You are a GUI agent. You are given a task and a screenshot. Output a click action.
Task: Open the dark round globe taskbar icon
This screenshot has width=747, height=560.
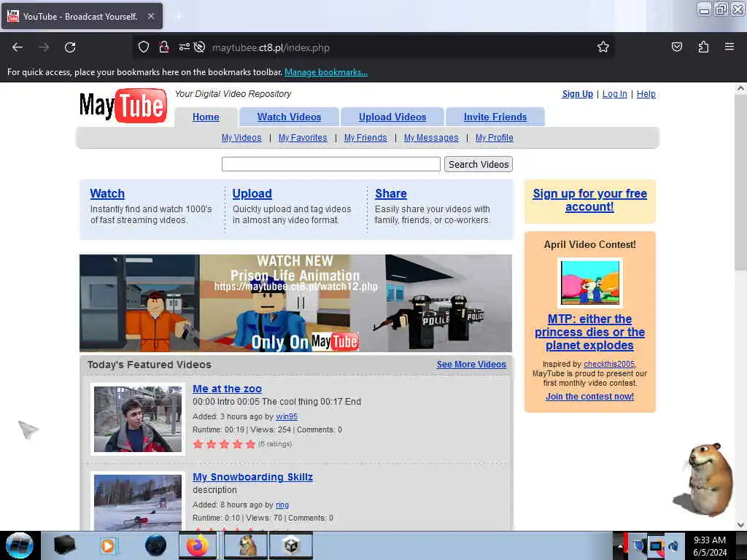[x=155, y=545]
